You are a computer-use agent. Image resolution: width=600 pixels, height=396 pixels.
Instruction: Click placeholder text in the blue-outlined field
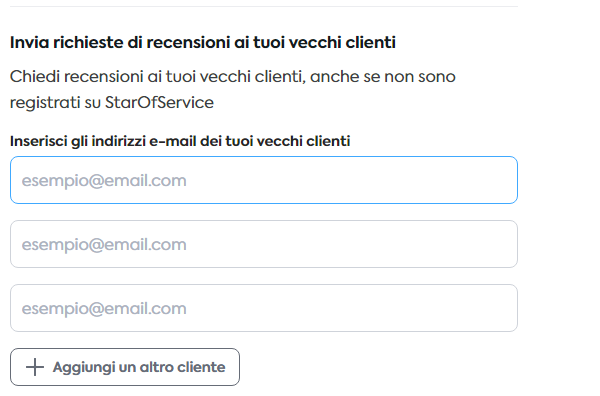[x=104, y=181]
